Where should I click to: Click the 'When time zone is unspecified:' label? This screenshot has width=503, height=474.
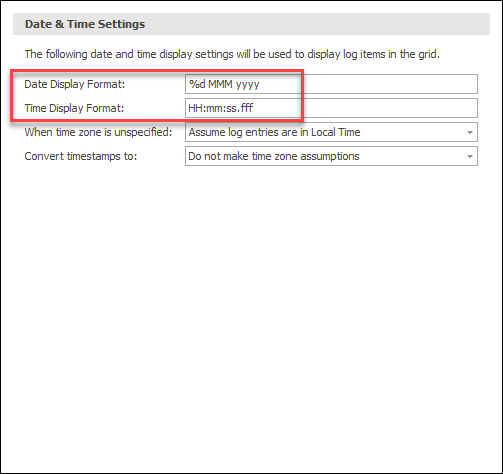(x=98, y=132)
